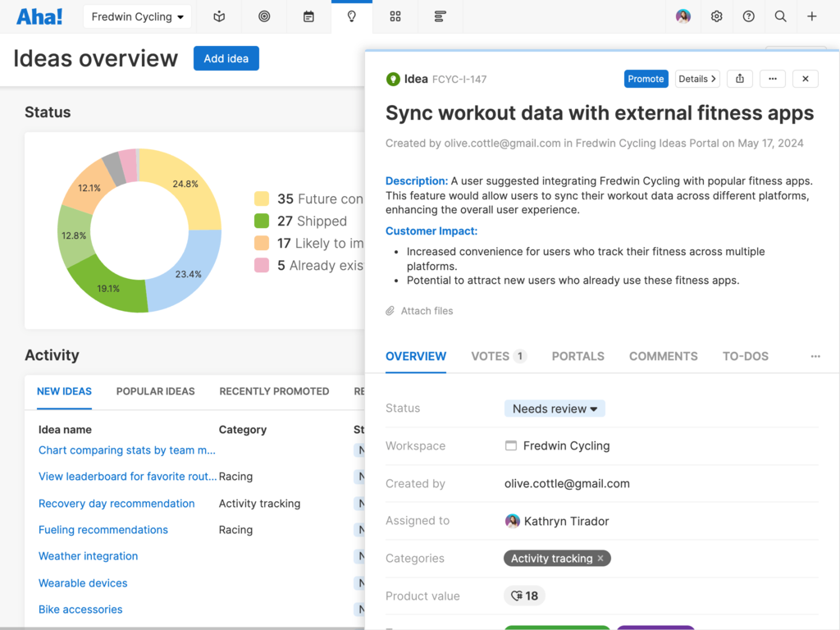Click the Aha! logo

(x=39, y=16)
